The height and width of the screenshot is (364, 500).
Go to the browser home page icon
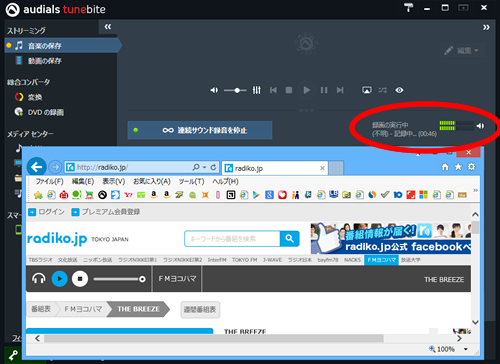click(445, 167)
